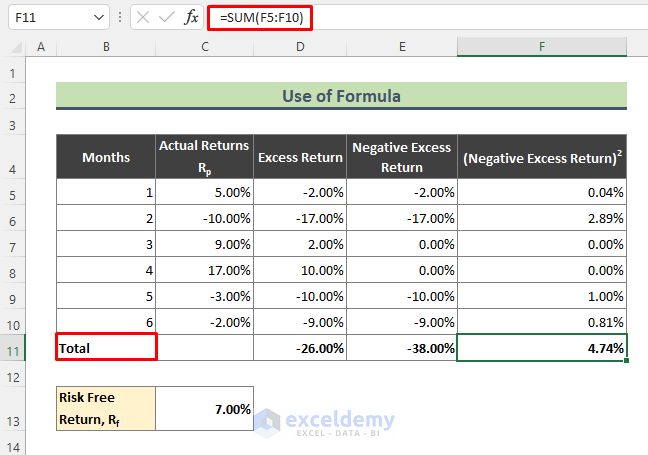Screen dimensions: 648x455
Task: Select row 4 header
Action: tap(12, 157)
